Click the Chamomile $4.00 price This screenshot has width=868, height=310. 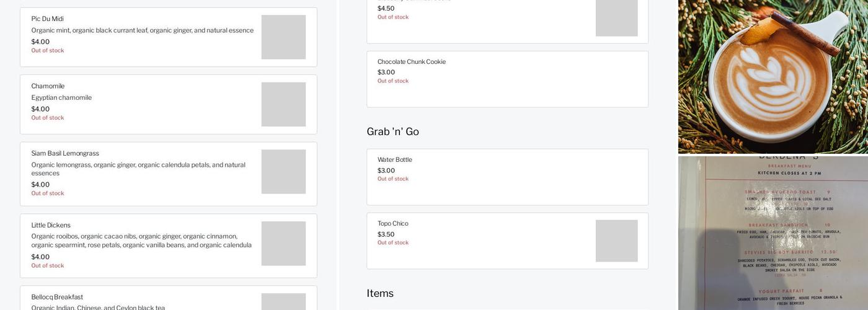pyautogui.click(x=40, y=109)
